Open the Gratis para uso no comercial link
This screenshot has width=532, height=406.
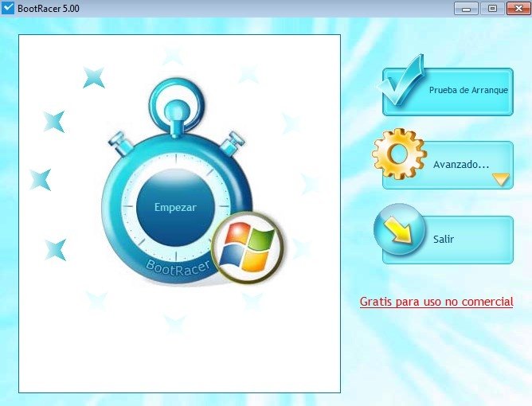click(x=436, y=302)
